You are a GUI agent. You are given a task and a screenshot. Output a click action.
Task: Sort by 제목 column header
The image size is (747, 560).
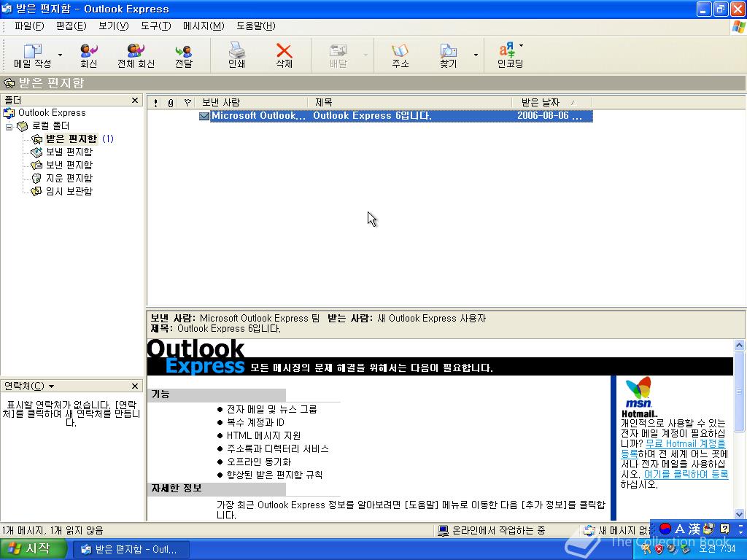click(x=411, y=102)
